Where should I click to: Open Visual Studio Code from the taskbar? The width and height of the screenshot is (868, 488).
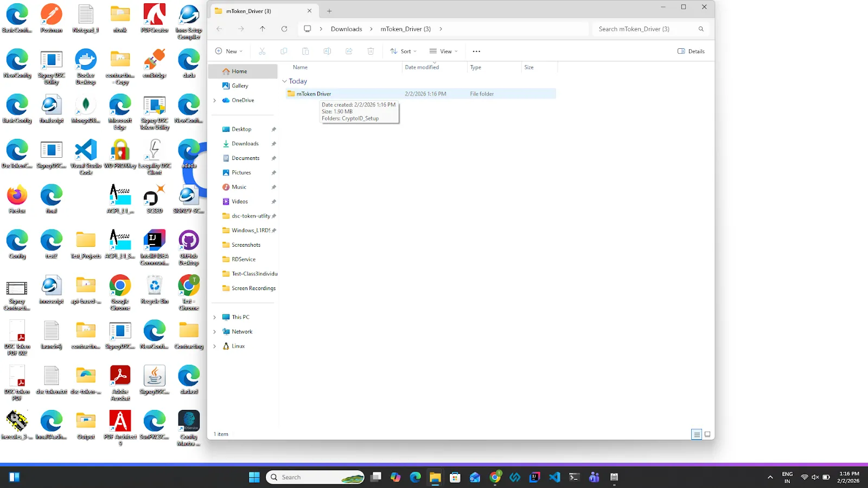tap(554, 477)
